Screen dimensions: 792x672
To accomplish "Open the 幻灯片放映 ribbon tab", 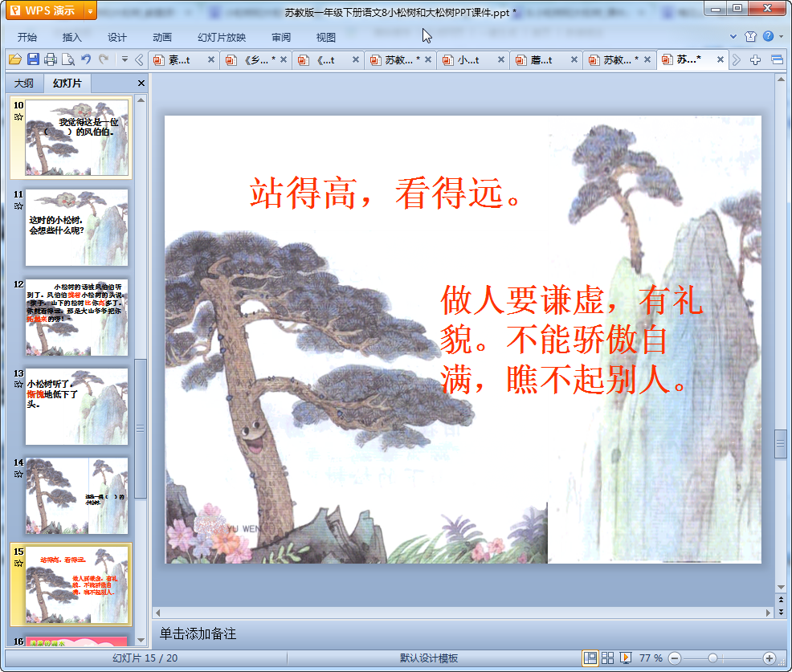I will click(x=222, y=38).
